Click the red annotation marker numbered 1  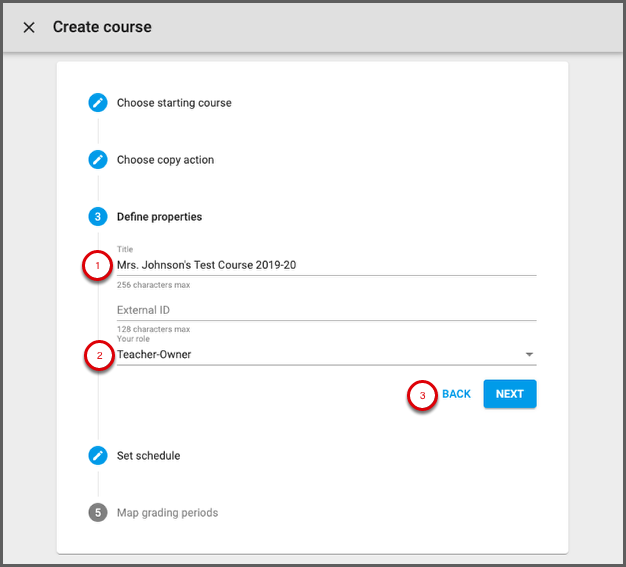tap(98, 266)
